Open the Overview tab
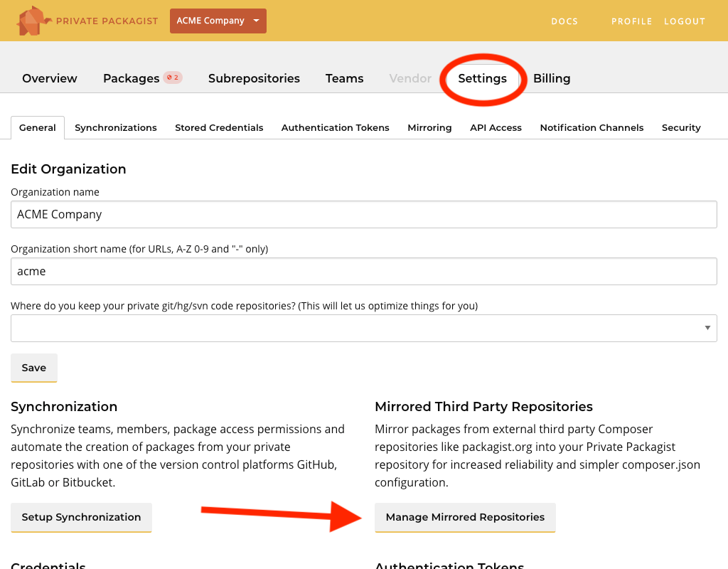Viewport: 728px width, 569px height. pyautogui.click(x=50, y=78)
